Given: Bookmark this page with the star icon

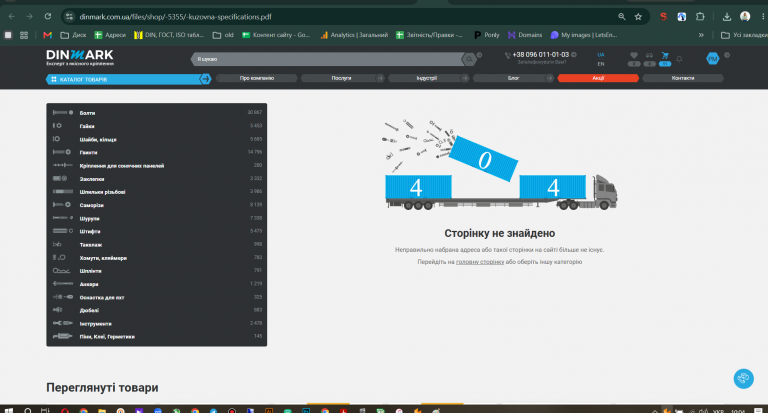Looking at the screenshot, I should (638, 17).
